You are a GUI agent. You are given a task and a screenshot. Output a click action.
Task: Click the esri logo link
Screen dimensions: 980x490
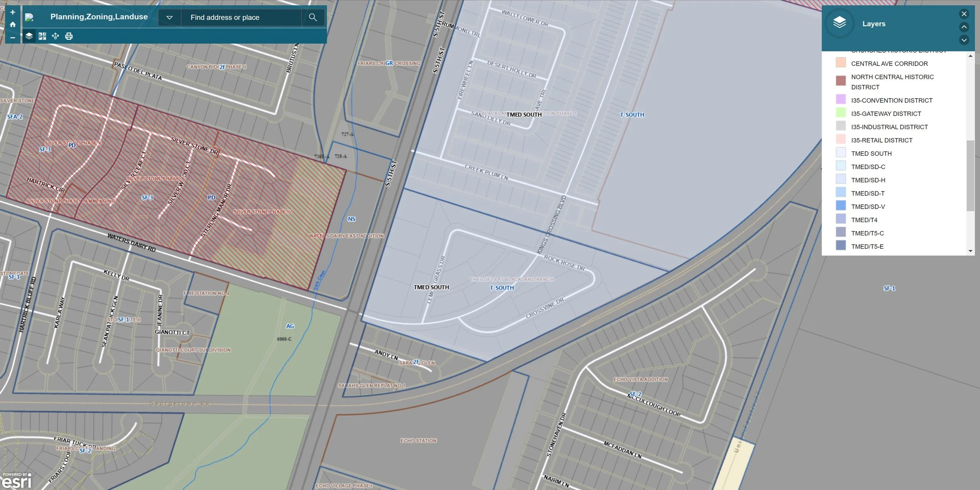click(16, 481)
